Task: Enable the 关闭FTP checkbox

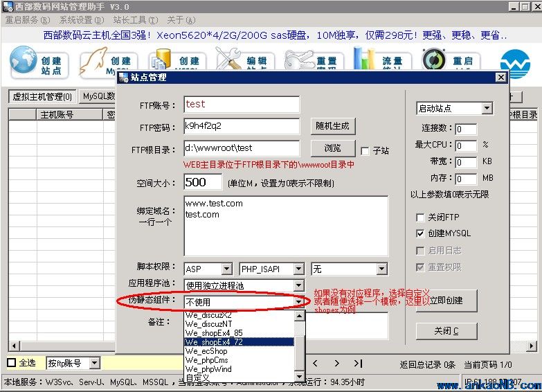Action: [420, 217]
